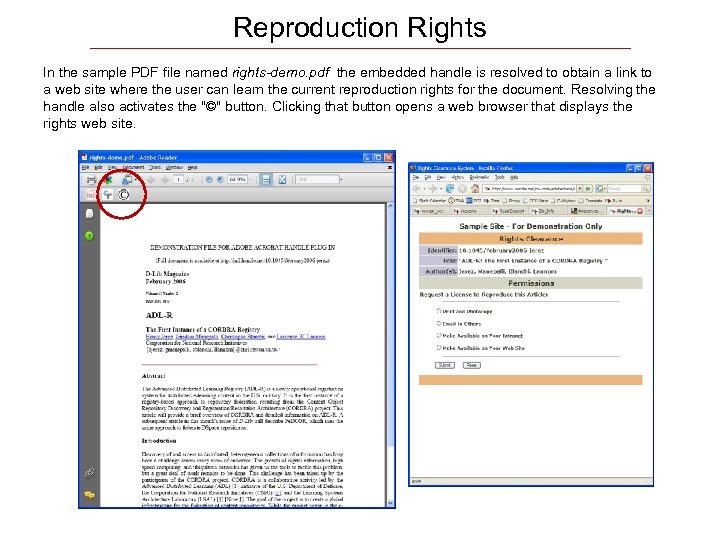Open the Attachments paperclip icon in Reader sidebar
Screen dimensions: 720x540
tap(90, 472)
